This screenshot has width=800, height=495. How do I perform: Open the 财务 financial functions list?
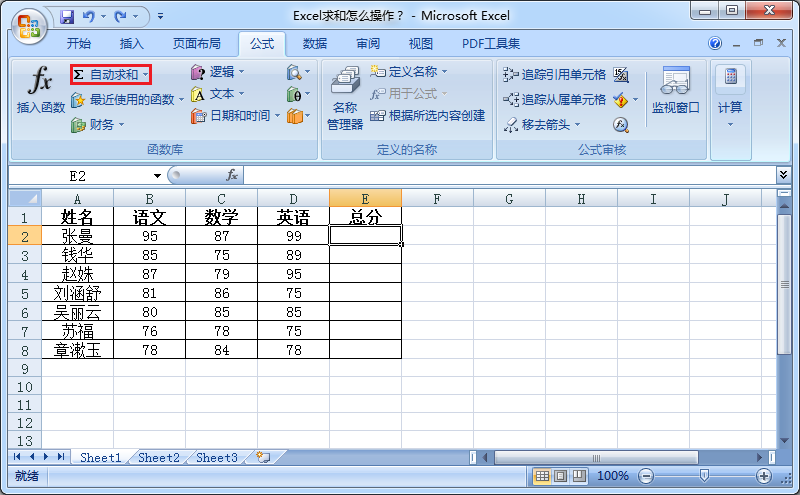pos(97,125)
